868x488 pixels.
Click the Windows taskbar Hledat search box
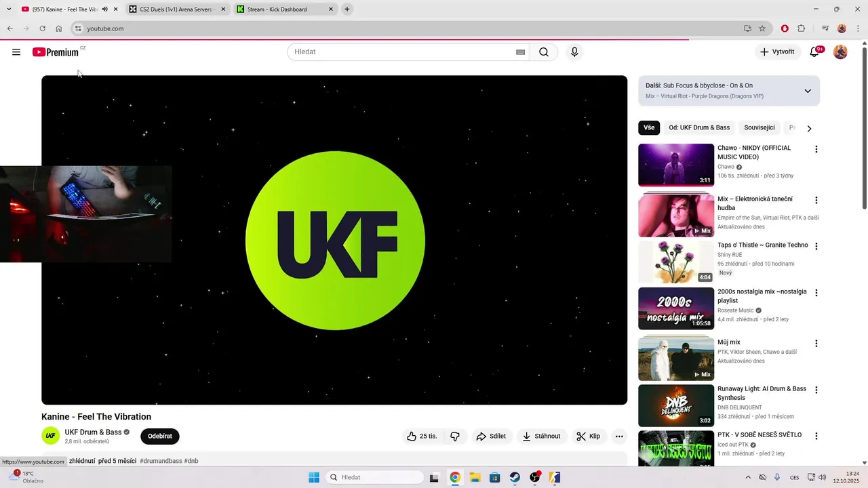click(374, 477)
